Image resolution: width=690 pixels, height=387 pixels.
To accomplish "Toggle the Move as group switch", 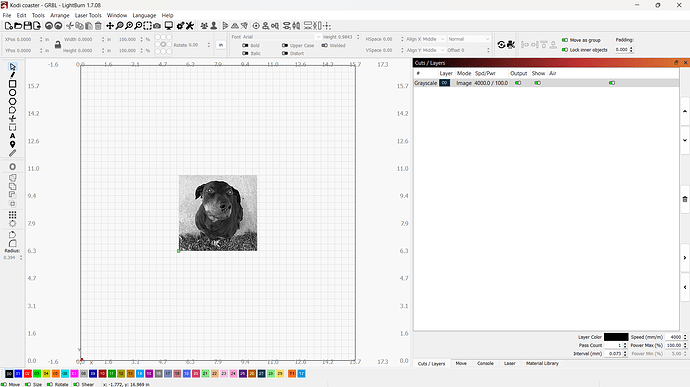I will (x=565, y=40).
